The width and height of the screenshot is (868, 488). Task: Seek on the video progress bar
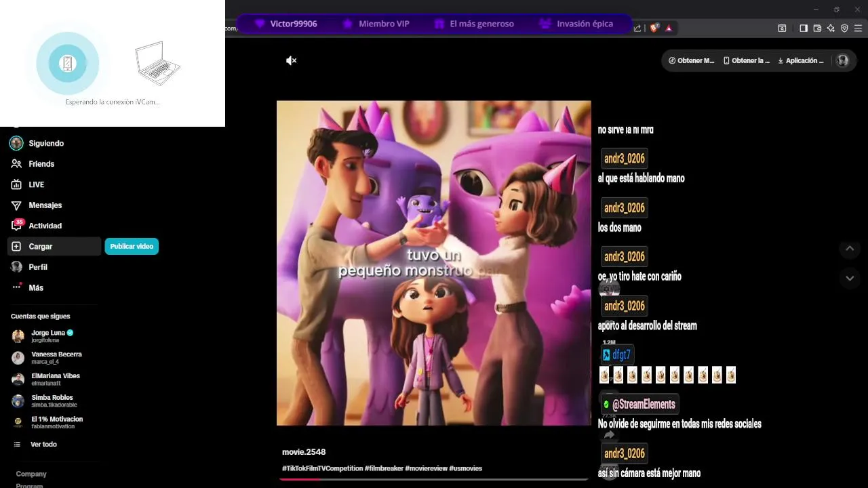coord(433,479)
